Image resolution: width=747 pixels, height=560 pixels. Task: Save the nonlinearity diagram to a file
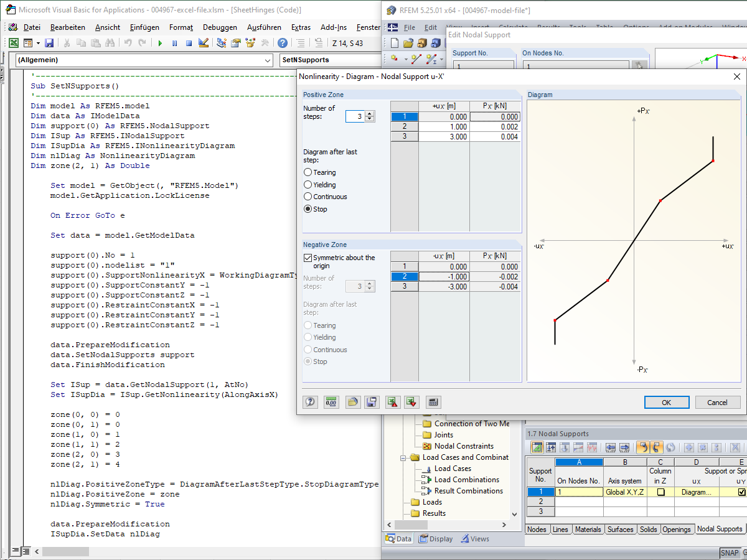click(370, 402)
